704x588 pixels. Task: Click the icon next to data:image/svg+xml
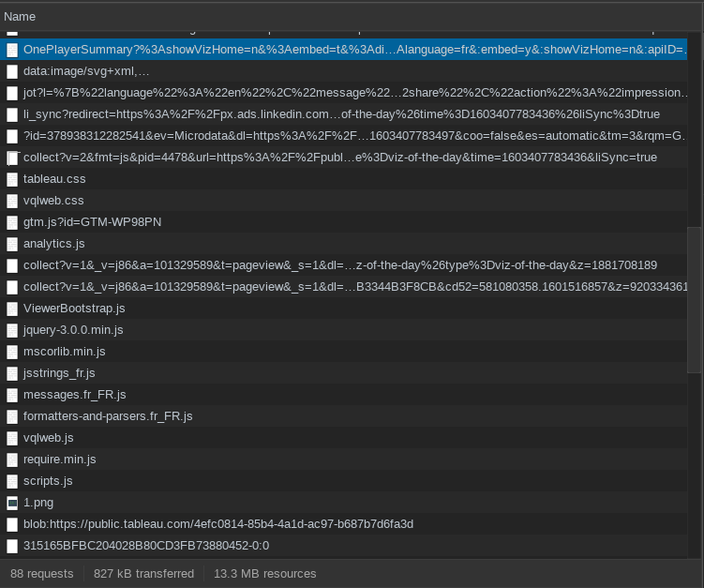coord(12,71)
